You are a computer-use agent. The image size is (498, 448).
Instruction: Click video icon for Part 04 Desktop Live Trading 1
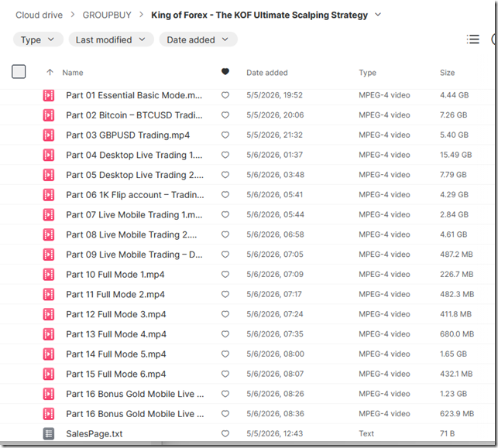(x=49, y=156)
